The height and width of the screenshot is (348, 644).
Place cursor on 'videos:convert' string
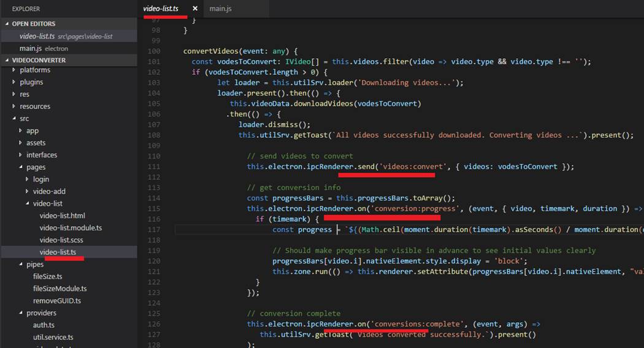(x=407, y=167)
